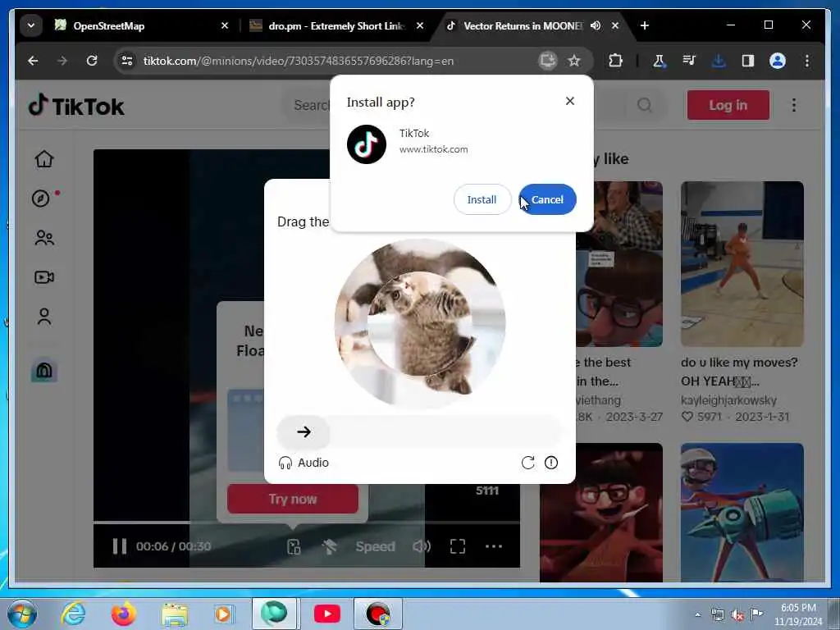Pause the TikTok video
This screenshot has width=840, height=630.
point(120,546)
